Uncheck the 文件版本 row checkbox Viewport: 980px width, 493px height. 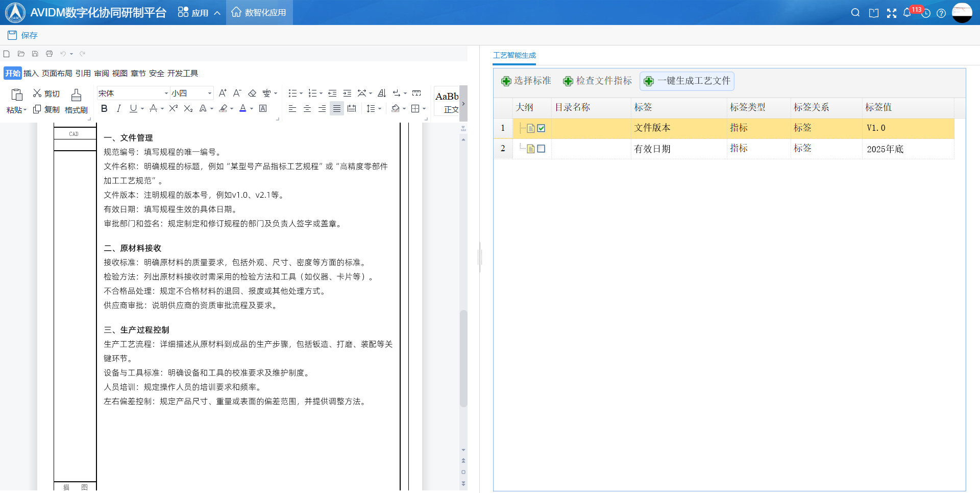point(542,128)
